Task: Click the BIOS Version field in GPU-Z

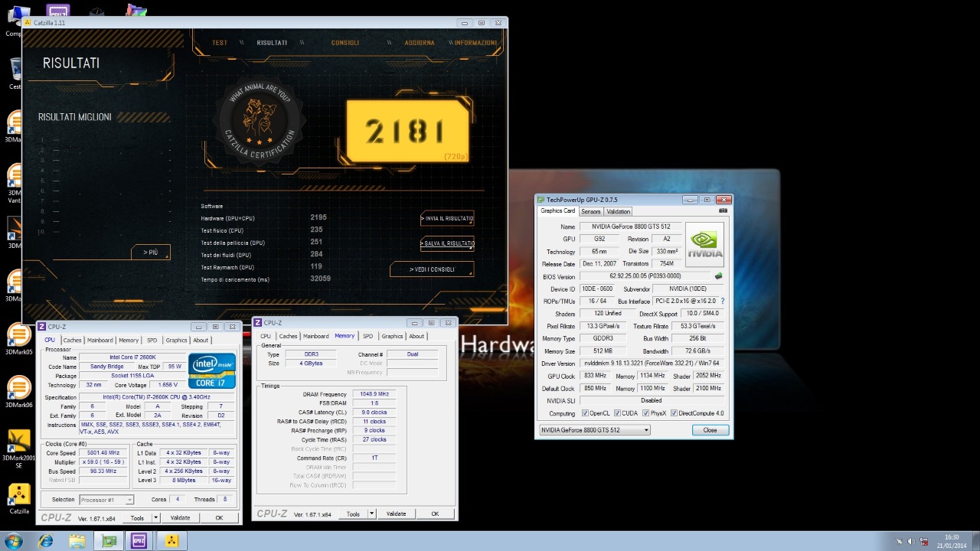Action: [x=645, y=276]
